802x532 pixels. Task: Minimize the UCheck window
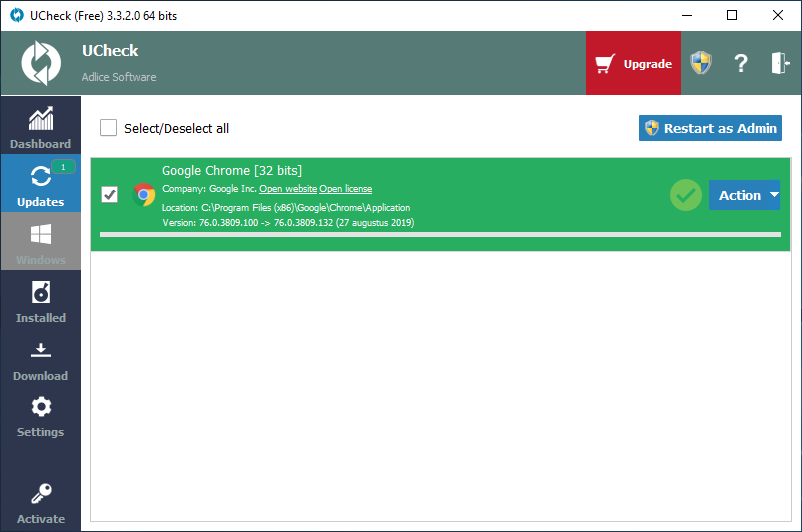pyautogui.click(x=687, y=15)
